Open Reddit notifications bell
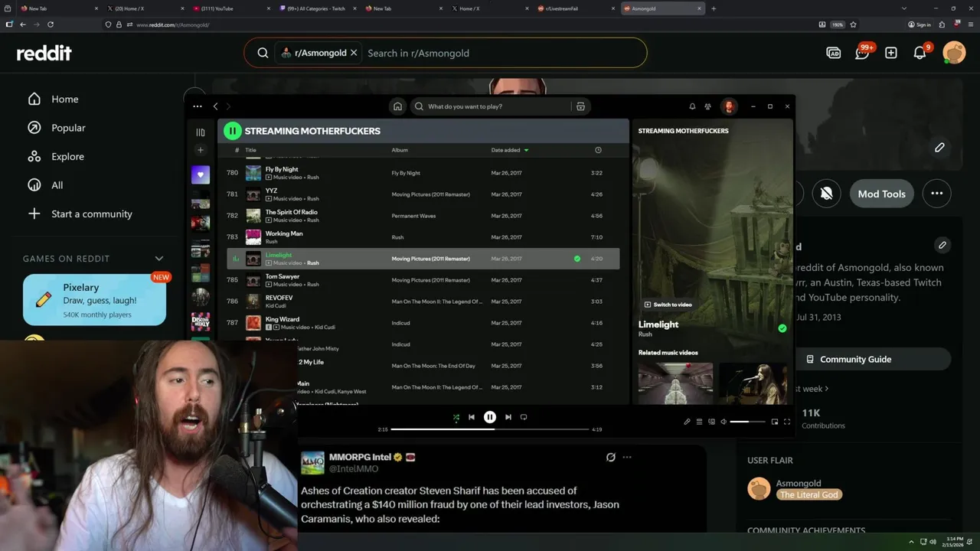 (920, 53)
